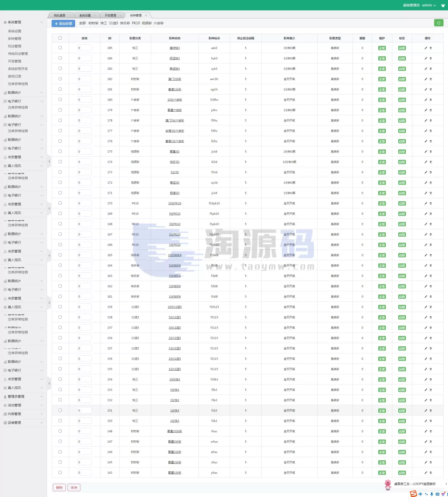Collapse the 系统管理 sidebar section
The image size is (448, 497).
point(23,22)
